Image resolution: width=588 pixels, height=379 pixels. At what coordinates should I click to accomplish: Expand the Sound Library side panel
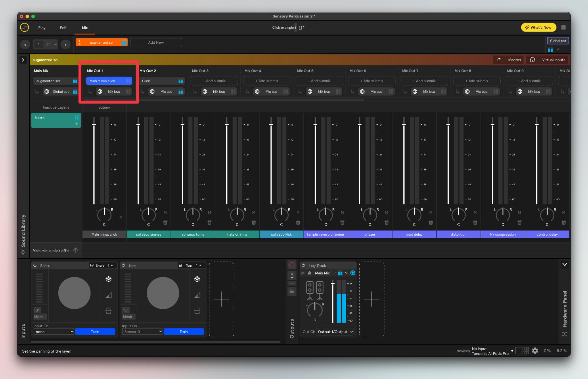coord(23,60)
